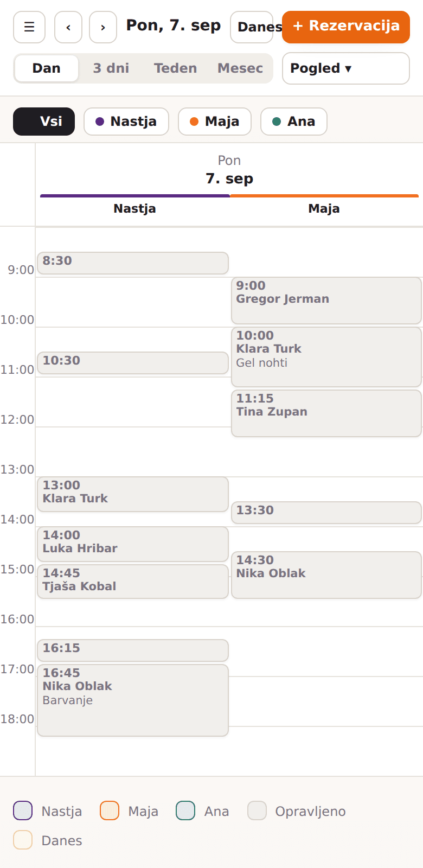This screenshot has width=423, height=868.
Task: Toggle the Nastja staff filter
Action: (126, 122)
